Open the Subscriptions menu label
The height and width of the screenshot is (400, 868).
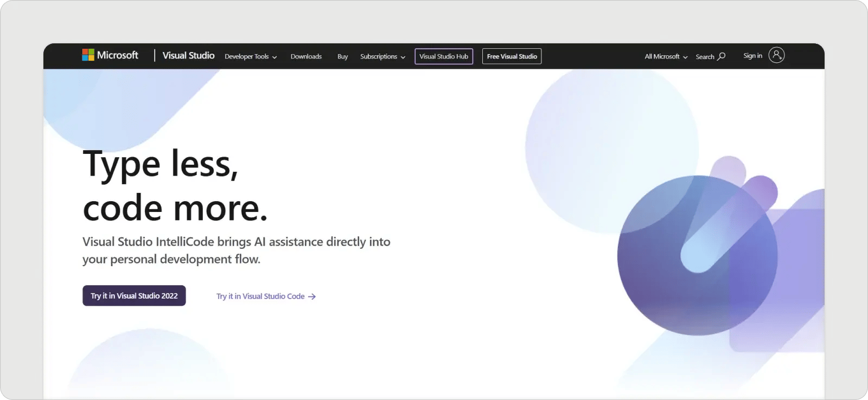[x=378, y=56]
